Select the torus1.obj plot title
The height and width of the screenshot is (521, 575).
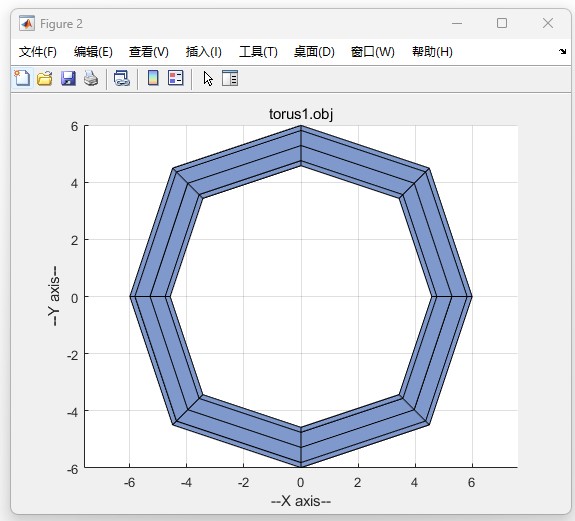[301, 114]
